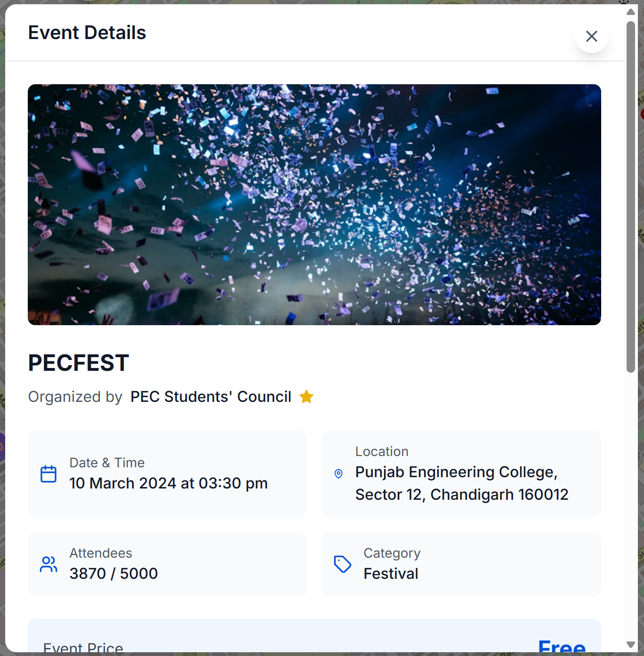Click the yellow star next to PEC Students' Council
This screenshot has width=644, height=656.
306,397
